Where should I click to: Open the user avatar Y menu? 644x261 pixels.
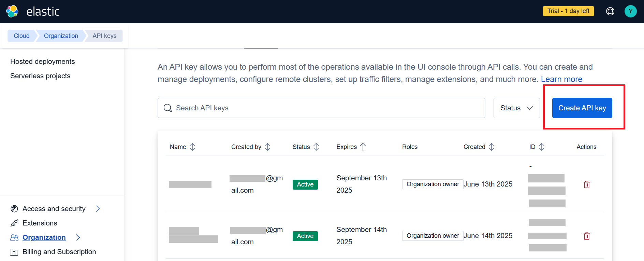630,11
